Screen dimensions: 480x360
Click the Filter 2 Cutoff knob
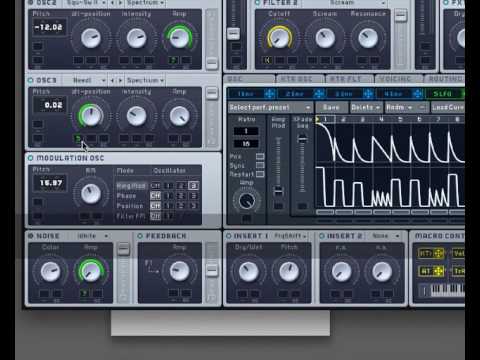279,38
